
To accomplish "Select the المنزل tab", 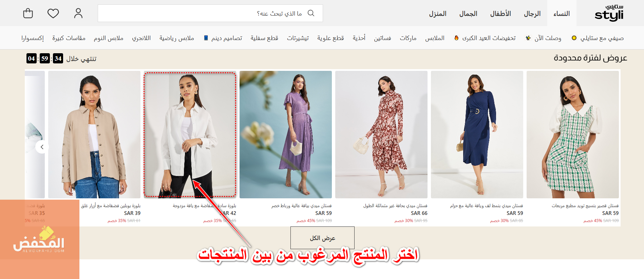I will pyautogui.click(x=438, y=14).
